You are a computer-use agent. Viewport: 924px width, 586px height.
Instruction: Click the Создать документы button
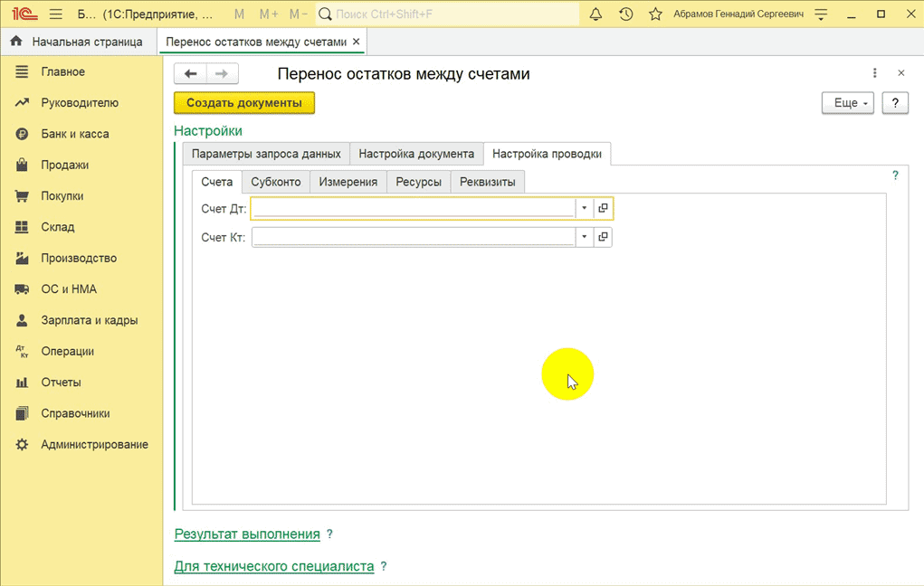click(x=244, y=103)
